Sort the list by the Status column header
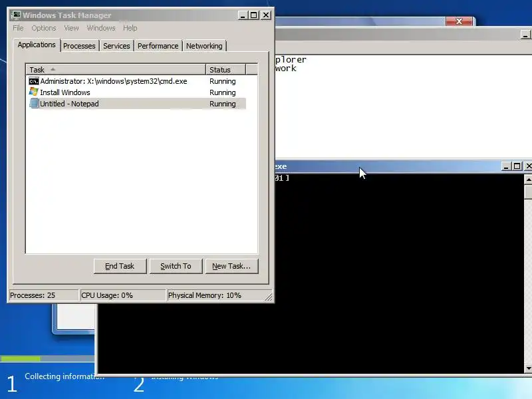532x399 pixels. coord(225,70)
